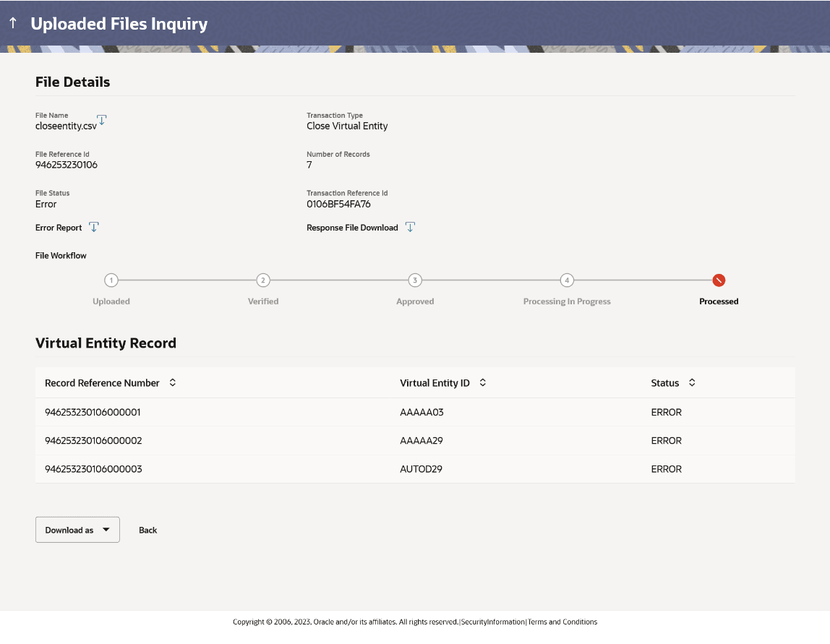Sort table by Record Reference Number
This screenshot has width=830, height=644.
tap(172, 382)
